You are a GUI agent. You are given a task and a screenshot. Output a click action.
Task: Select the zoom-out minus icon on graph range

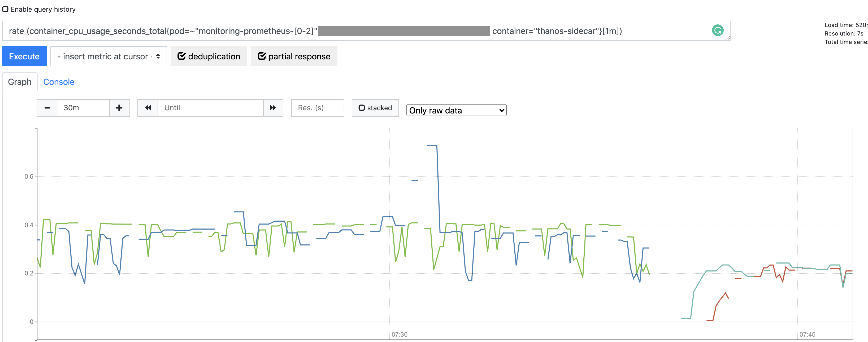coord(47,108)
